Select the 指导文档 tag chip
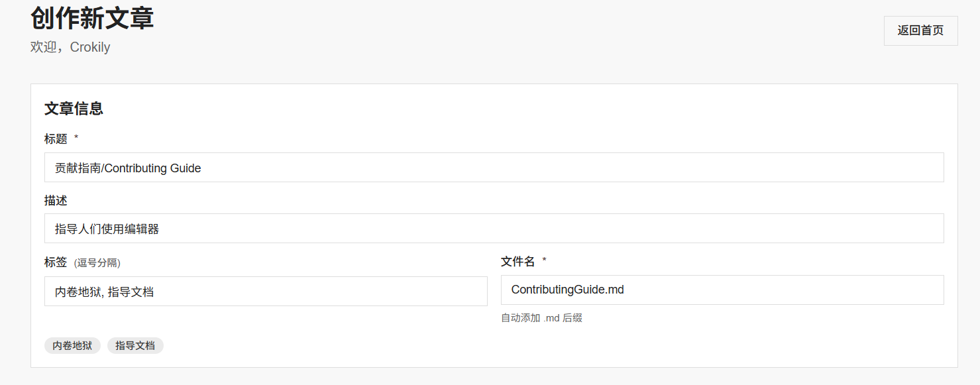This screenshot has height=385, width=980. click(135, 345)
